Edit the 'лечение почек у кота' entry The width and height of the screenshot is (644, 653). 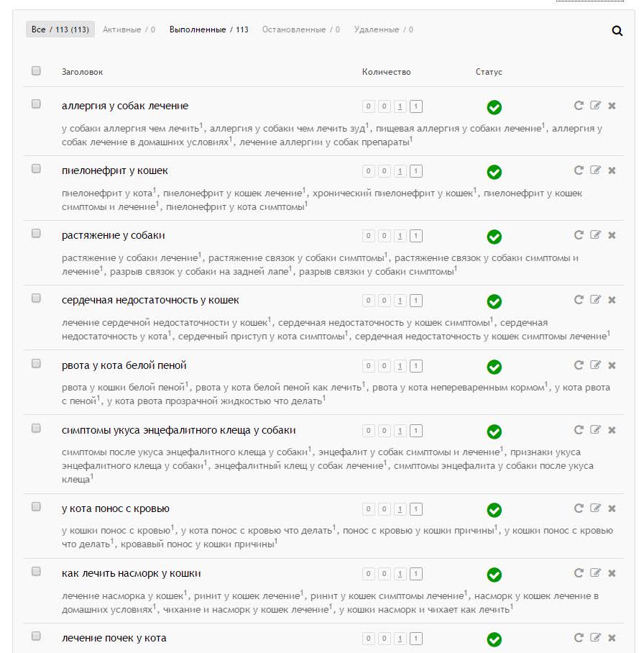tap(595, 638)
